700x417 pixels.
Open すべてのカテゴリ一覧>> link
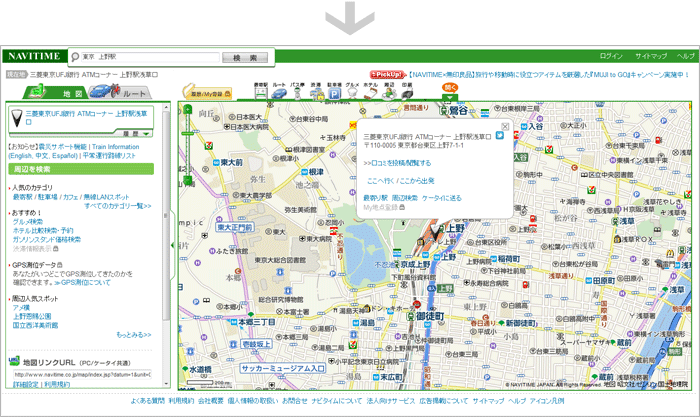[118, 206]
